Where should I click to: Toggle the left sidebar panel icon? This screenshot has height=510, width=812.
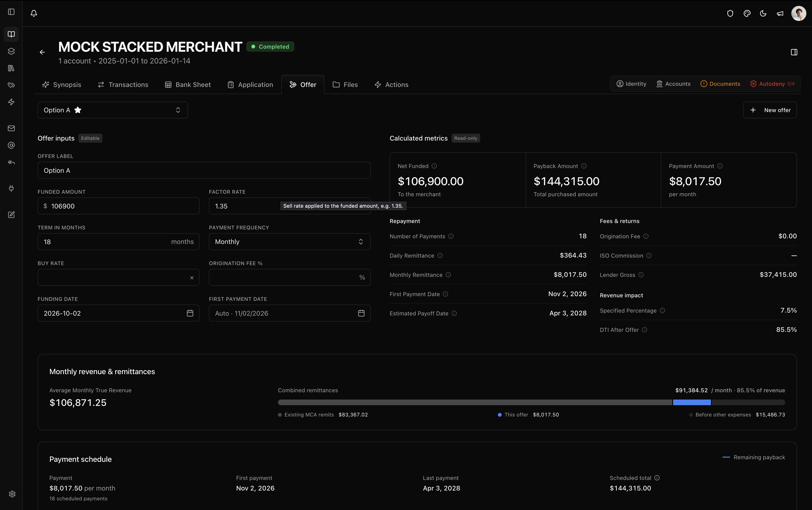11,12
